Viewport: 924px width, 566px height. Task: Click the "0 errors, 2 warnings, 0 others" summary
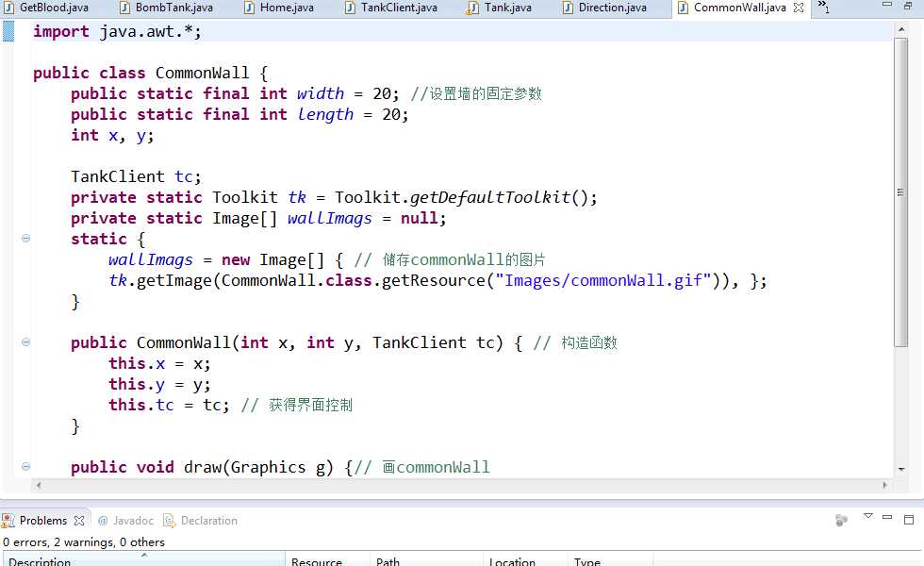(x=84, y=541)
